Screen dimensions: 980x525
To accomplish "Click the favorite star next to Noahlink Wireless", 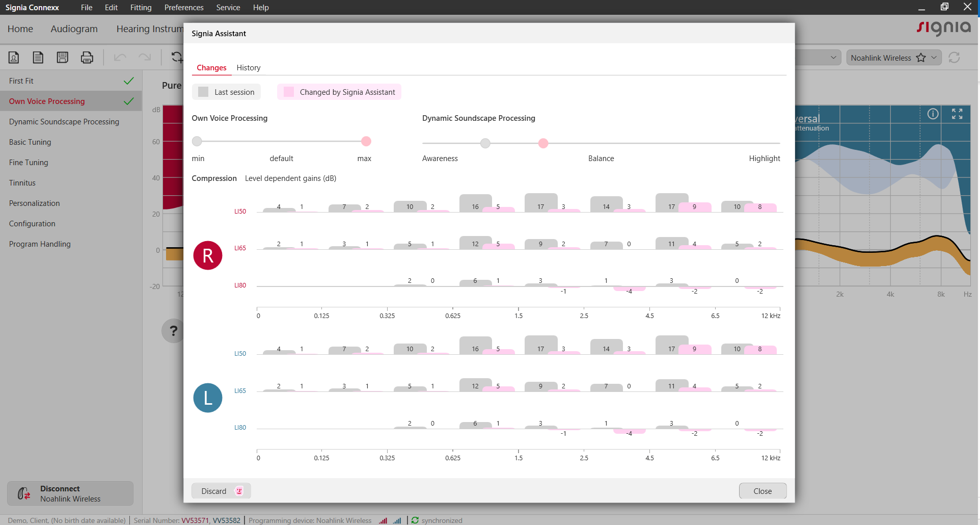I will (921, 58).
